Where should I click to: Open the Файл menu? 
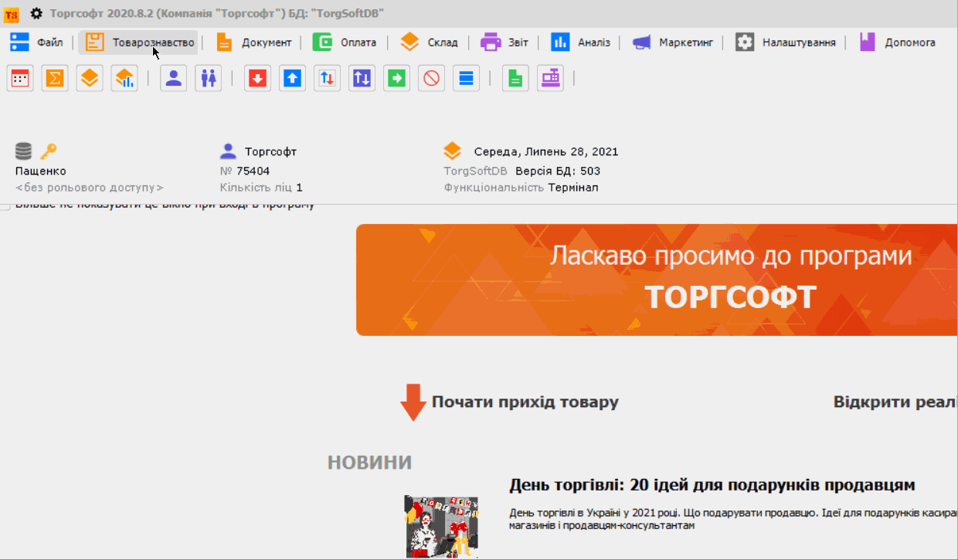click(x=37, y=42)
